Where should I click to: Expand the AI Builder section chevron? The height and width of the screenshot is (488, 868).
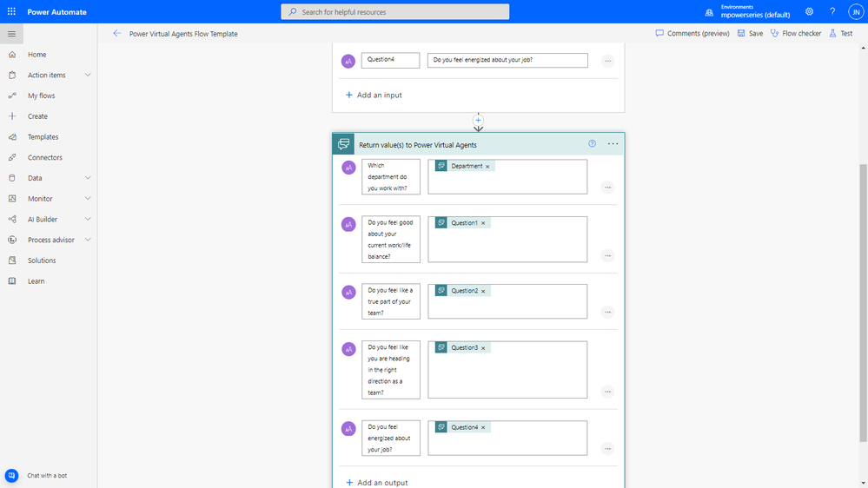pos(88,219)
